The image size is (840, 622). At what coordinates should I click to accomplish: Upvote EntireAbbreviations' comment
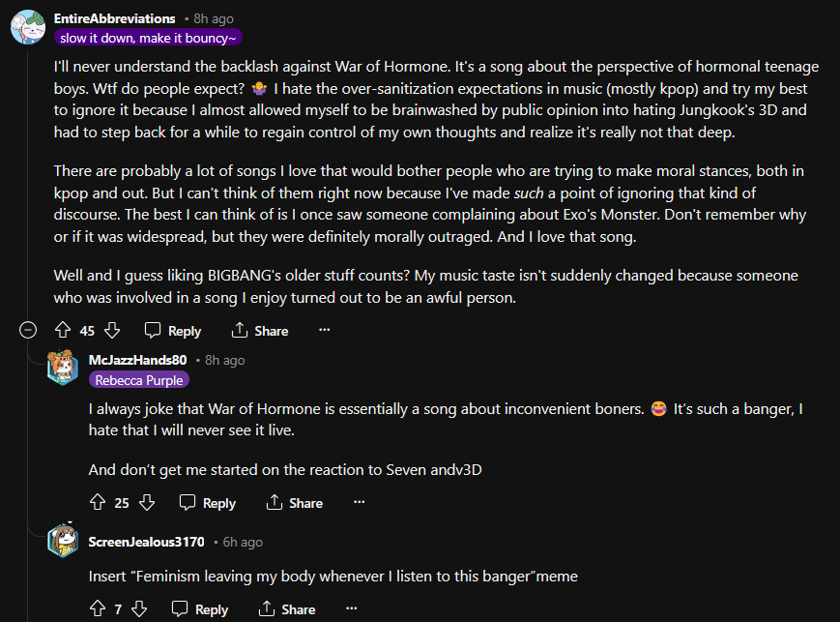tap(63, 330)
